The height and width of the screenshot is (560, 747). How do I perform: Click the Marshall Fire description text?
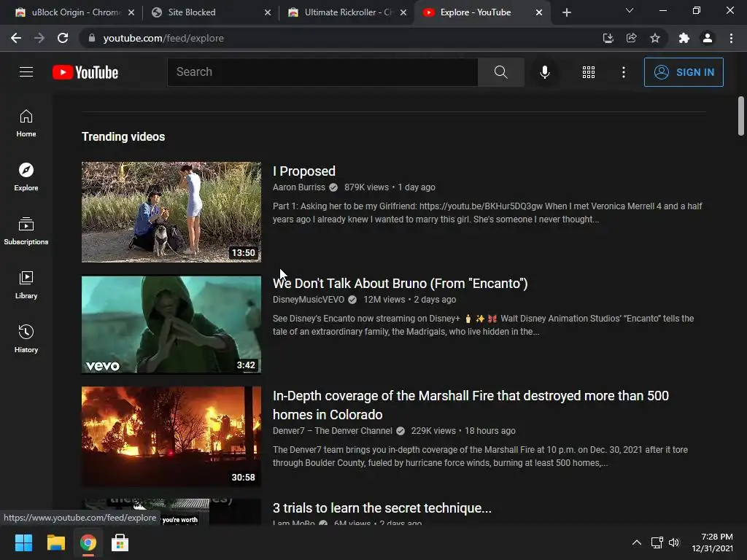pyautogui.click(x=480, y=456)
